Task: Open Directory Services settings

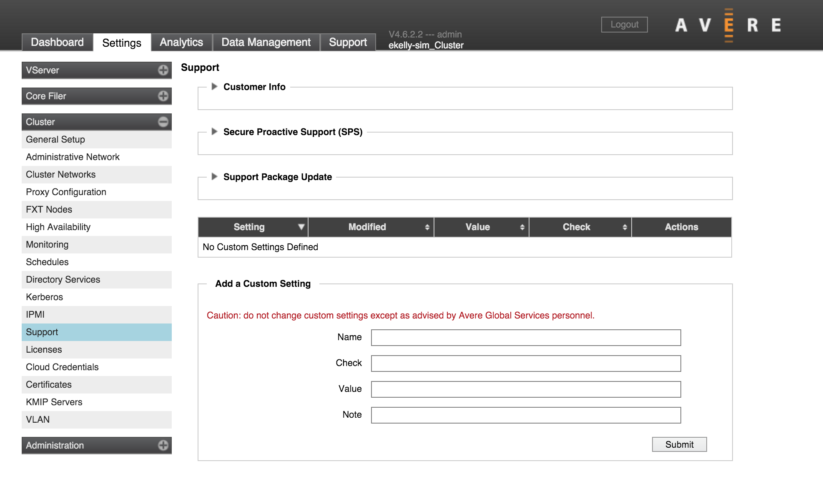Action: [97, 280]
